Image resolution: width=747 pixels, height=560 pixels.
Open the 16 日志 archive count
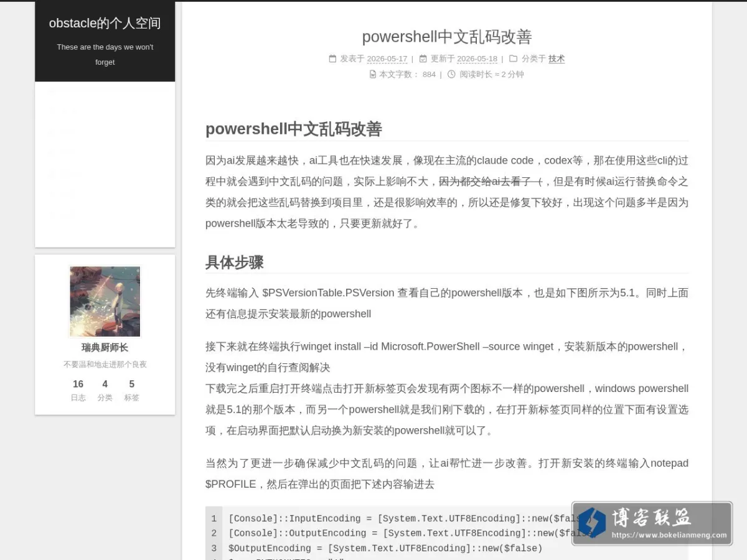tap(78, 390)
